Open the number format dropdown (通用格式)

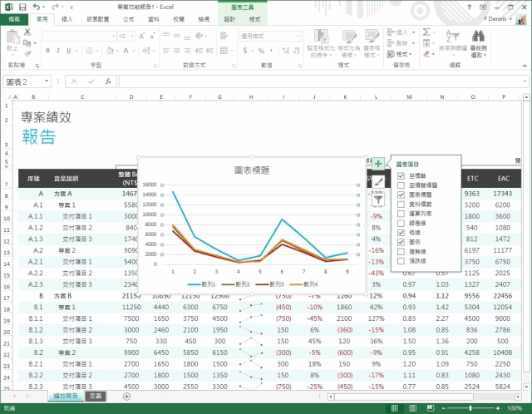click(298, 36)
